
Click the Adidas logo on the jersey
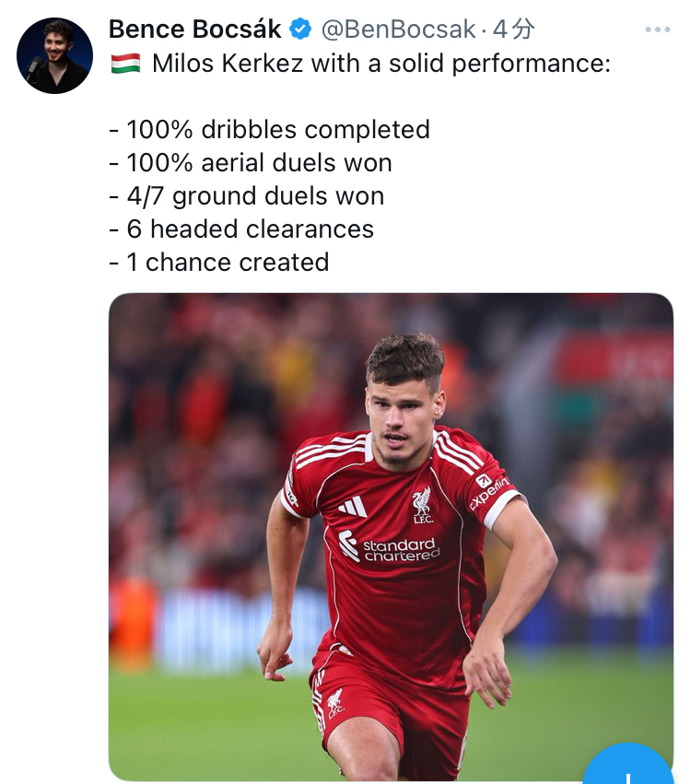(352, 506)
